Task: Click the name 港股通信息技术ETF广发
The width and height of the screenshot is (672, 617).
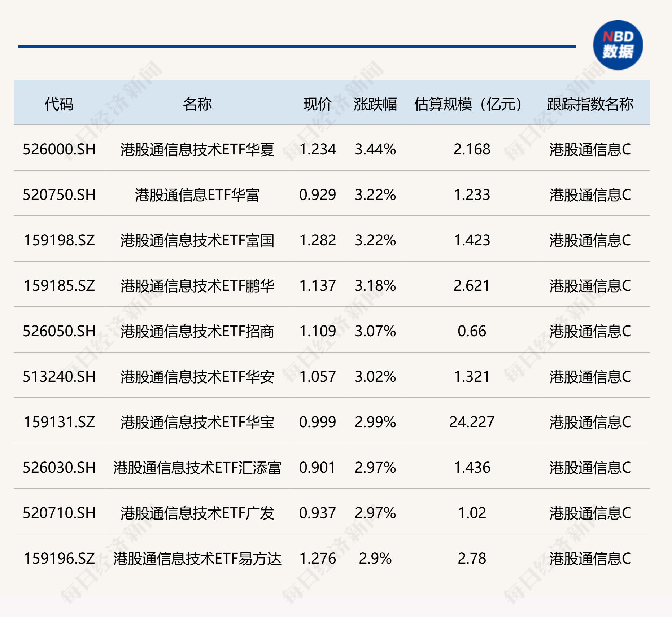Action: pyautogui.click(x=197, y=513)
